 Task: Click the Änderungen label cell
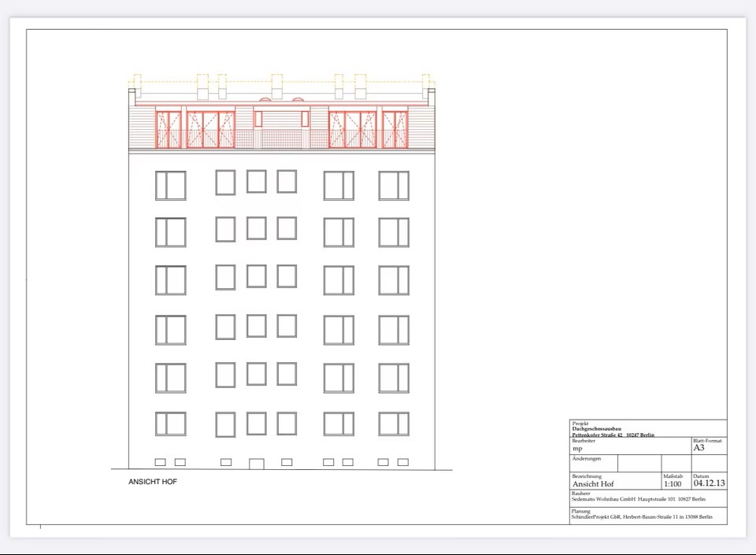click(587, 459)
